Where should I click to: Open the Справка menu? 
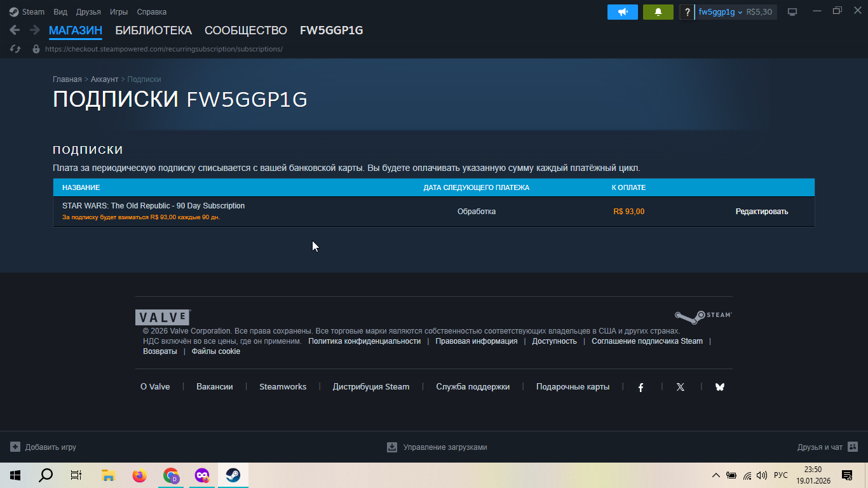152,12
